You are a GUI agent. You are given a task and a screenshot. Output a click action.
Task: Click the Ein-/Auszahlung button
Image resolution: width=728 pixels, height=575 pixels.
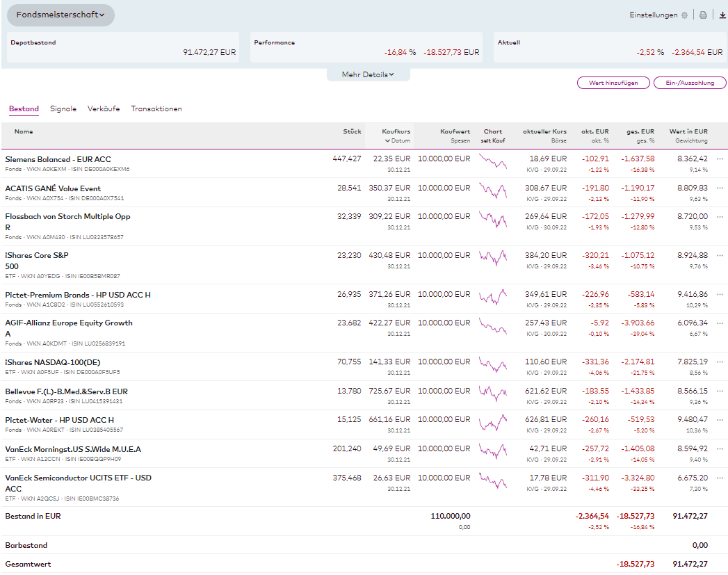(x=690, y=83)
